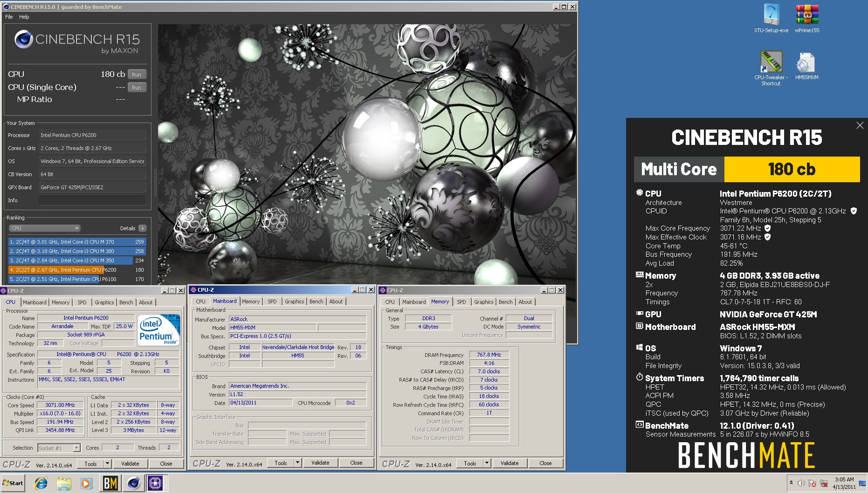Image resolution: width=868 pixels, height=493 pixels.
Task: Click the 180 cb Multi Core score
Action: 792,169
